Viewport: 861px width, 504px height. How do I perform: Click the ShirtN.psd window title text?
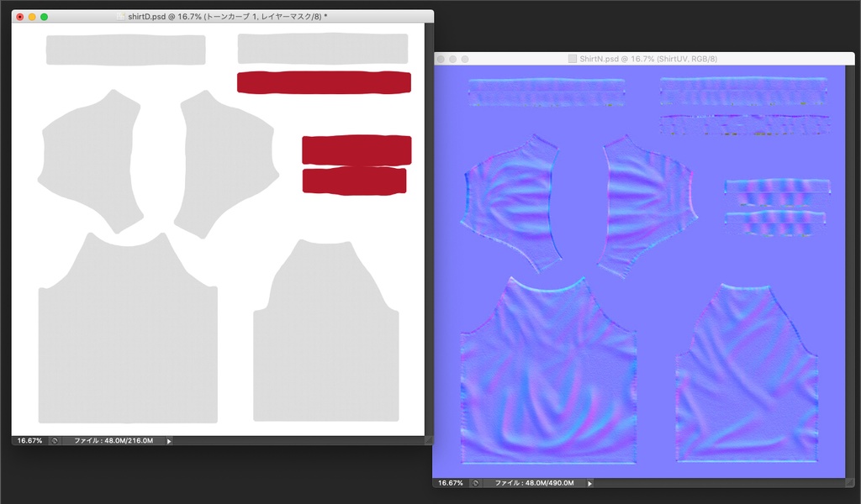[648, 59]
